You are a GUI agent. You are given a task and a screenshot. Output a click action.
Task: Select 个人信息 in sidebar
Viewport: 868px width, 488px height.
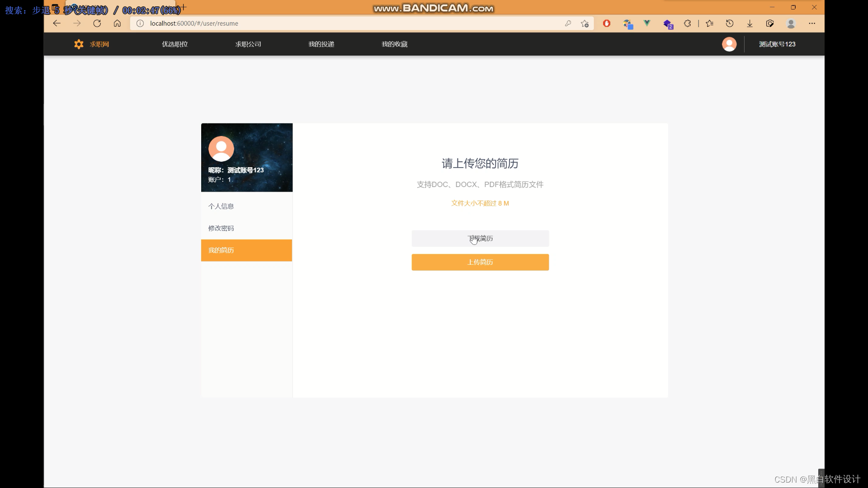[x=246, y=206]
